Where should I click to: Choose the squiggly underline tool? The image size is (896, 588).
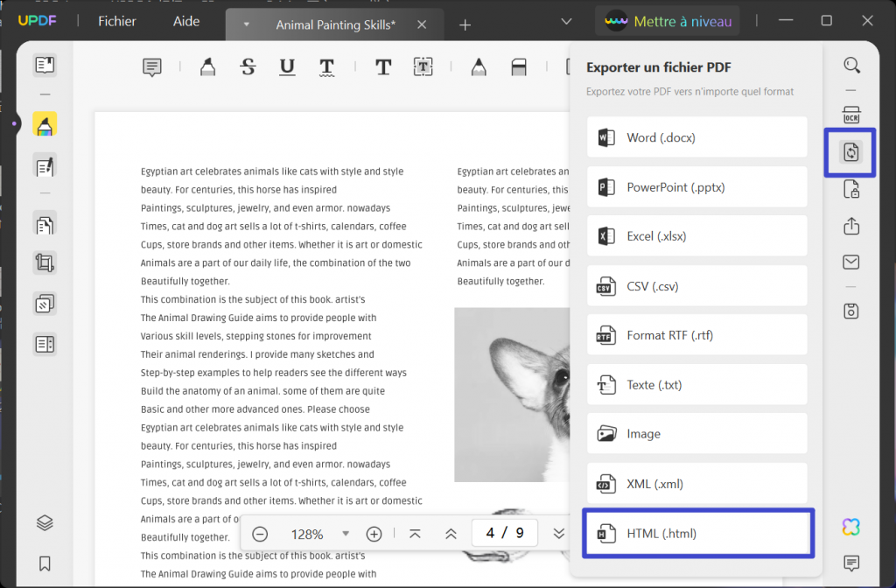pos(326,66)
